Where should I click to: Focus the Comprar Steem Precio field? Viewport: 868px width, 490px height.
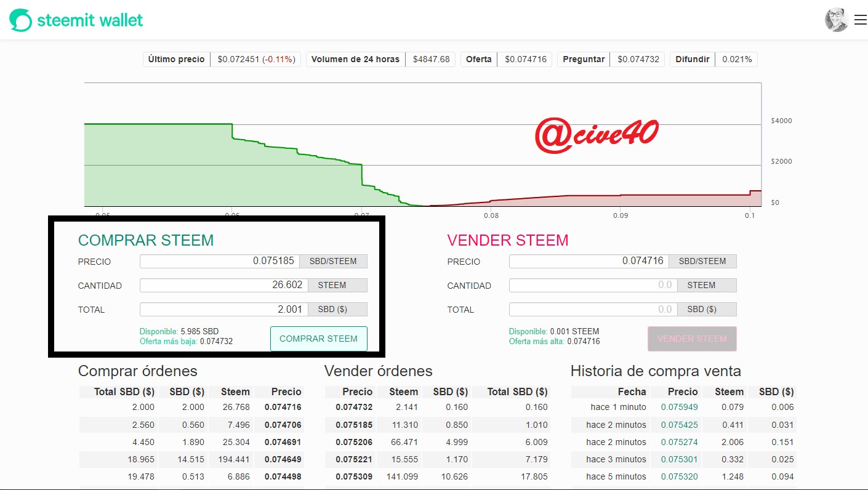pos(220,261)
